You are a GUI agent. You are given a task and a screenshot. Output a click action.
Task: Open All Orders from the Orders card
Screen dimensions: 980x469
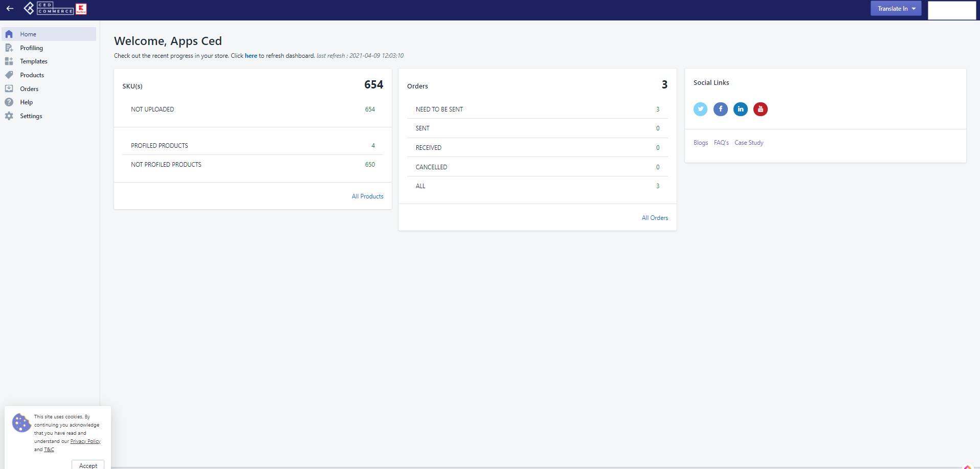point(655,217)
